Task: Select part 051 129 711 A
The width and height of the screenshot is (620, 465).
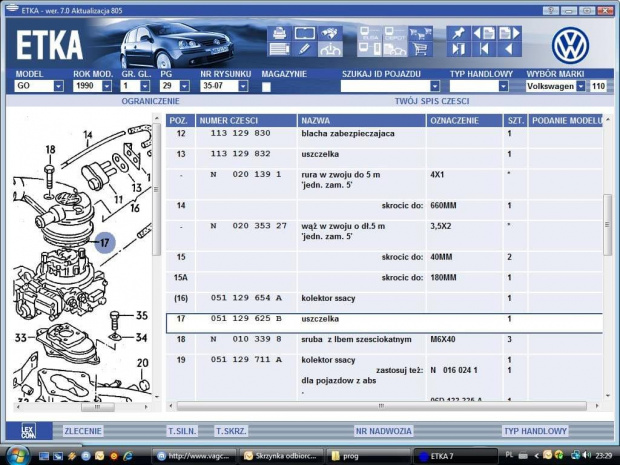Action: point(384,376)
